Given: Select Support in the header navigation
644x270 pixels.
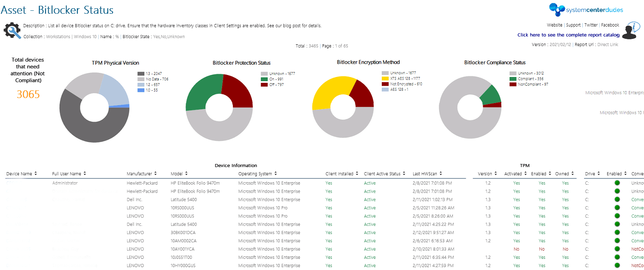Looking at the screenshot, I should tap(573, 25).
